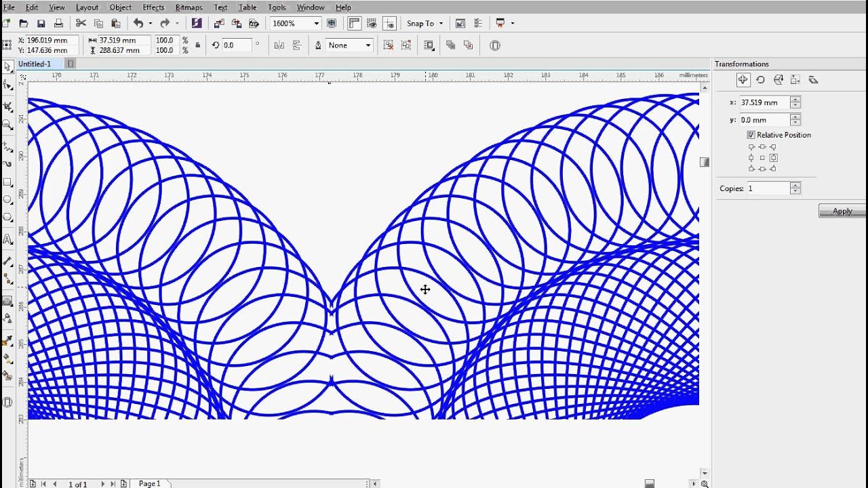Select the Transparency tool

tap(7, 318)
